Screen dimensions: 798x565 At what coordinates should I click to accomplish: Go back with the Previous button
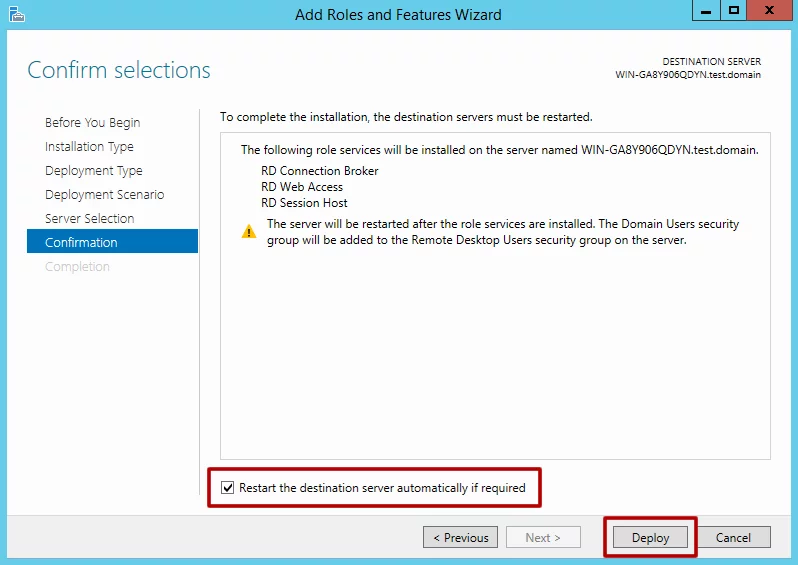tap(461, 537)
